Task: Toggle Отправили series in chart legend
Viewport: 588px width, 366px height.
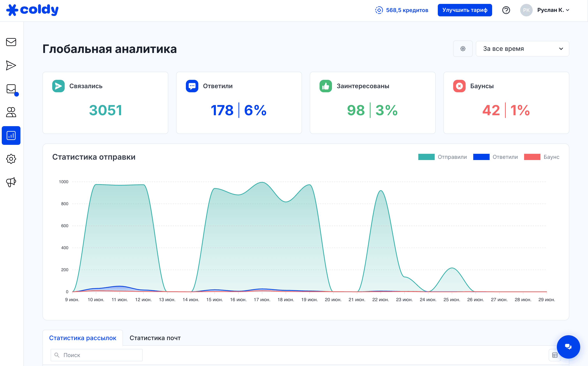Action: [x=442, y=157]
